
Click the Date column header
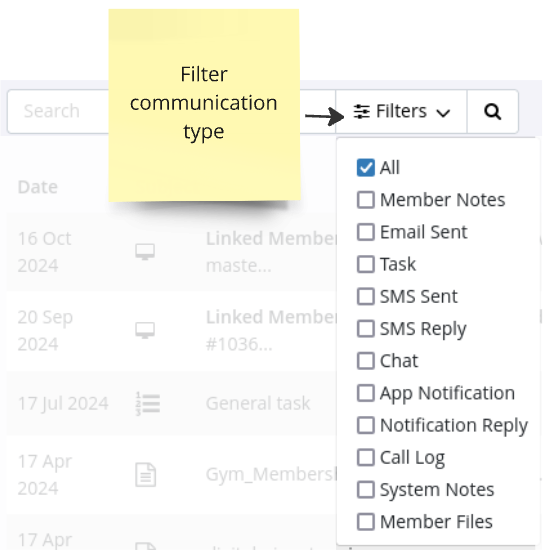38,187
